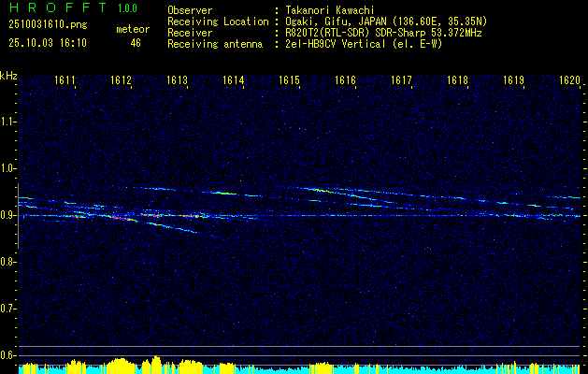
Task: Click the 1.0 kHz axis label
Action: pos(7,168)
